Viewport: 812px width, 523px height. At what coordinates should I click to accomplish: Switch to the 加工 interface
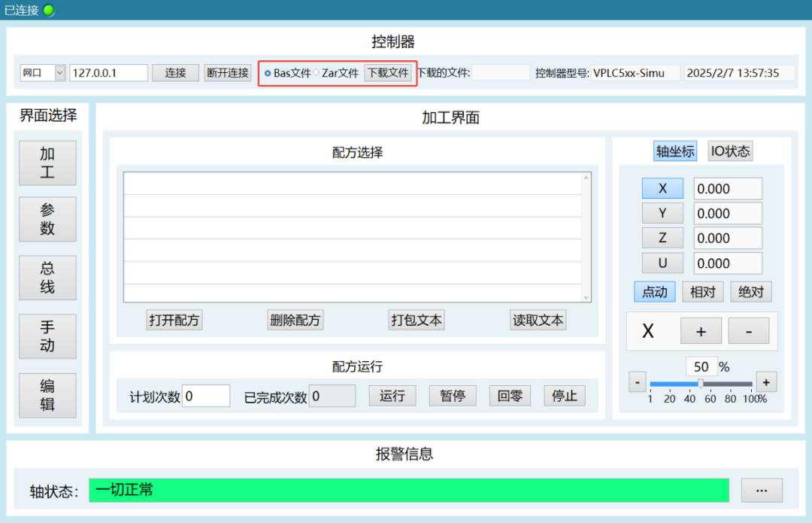(47, 163)
